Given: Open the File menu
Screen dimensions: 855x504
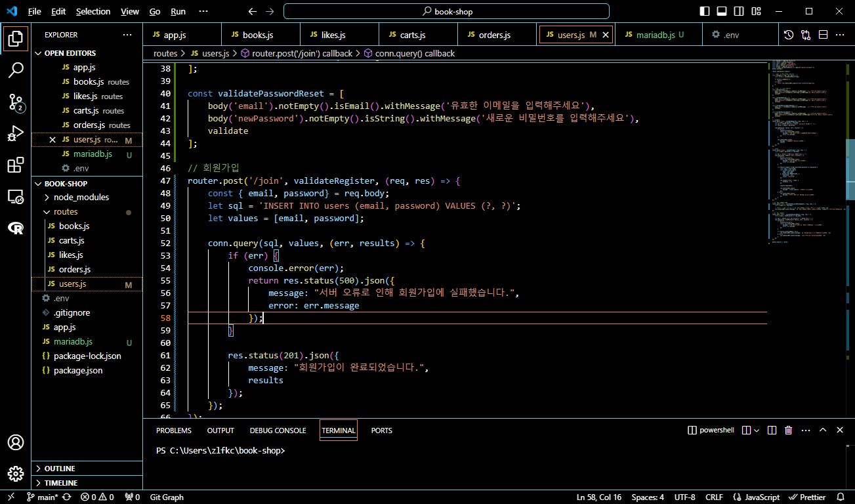Looking at the screenshot, I should (35, 12).
